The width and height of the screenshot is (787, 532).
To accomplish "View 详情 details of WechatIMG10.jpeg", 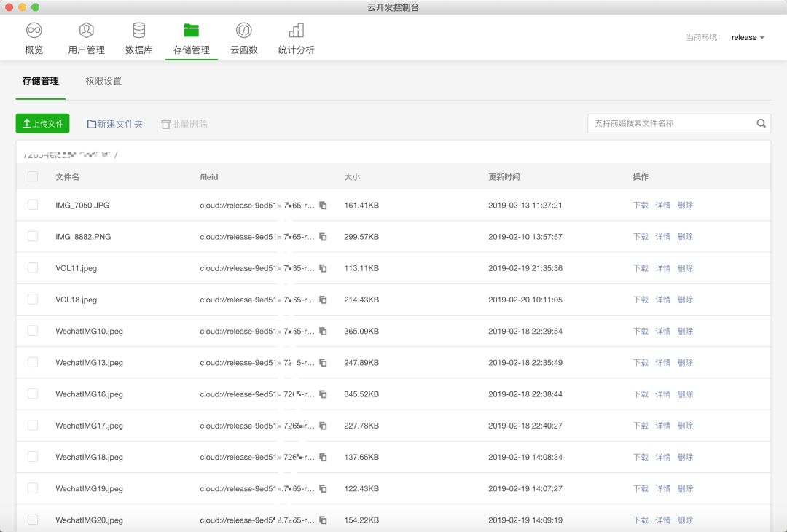I will click(662, 332).
